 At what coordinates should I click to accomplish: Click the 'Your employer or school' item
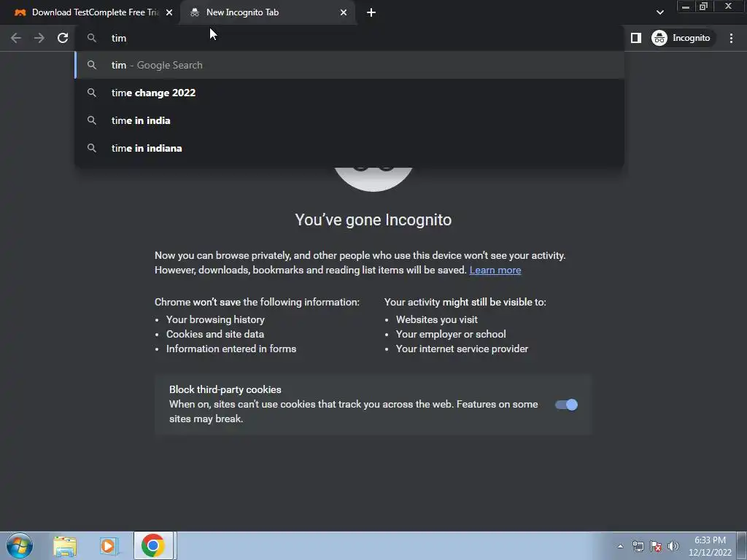[x=451, y=334]
